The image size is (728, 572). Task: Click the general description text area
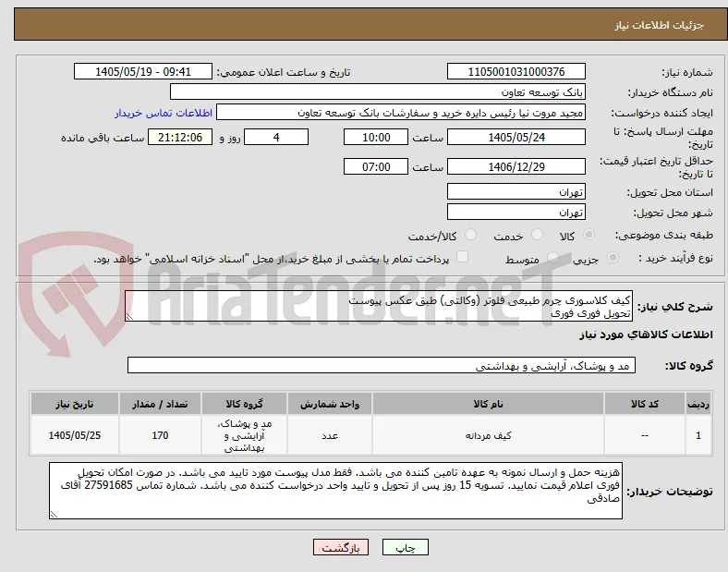pyautogui.click(x=379, y=307)
